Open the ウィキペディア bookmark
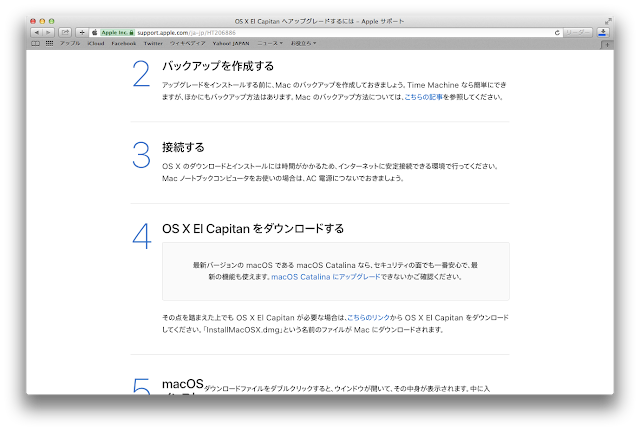Image resolution: width=640 pixels, height=431 pixels. click(x=187, y=43)
